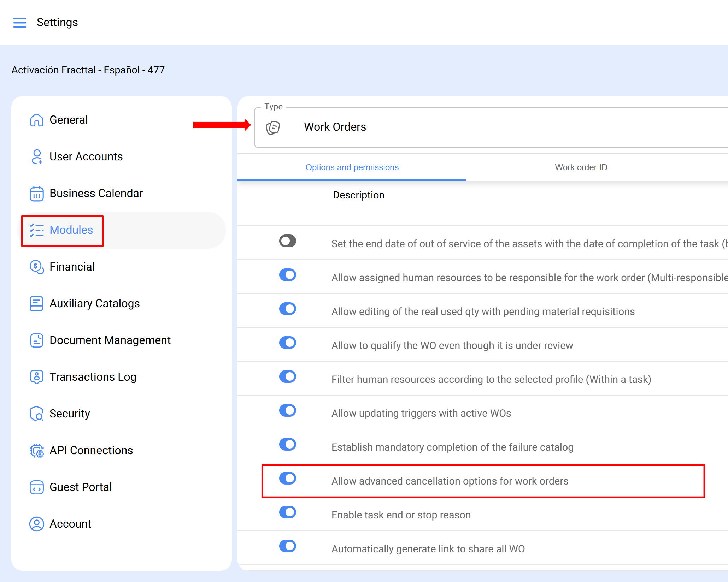This screenshot has width=728, height=582.
Task: Click the Financial coin icon
Action: click(x=36, y=267)
